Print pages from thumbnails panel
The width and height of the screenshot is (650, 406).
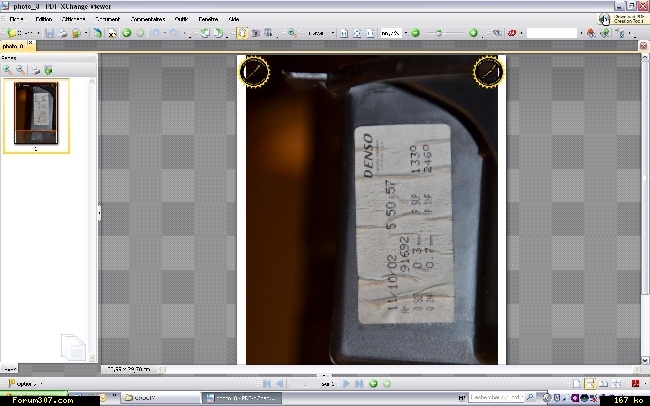(x=35, y=70)
